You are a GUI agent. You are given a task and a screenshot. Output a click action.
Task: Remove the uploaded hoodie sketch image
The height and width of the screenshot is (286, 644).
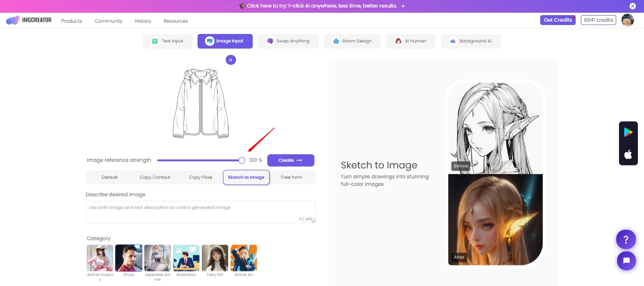click(x=231, y=60)
